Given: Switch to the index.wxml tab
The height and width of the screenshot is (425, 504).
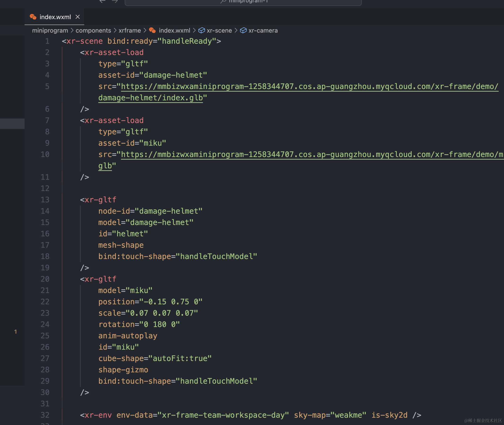Looking at the screenshot, I should pos(55,17).
